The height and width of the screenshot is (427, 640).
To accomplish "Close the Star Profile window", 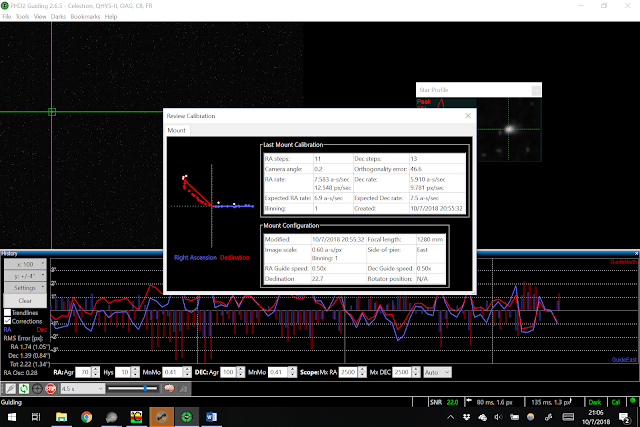I will pyautogui.click(x=536, y=90).
